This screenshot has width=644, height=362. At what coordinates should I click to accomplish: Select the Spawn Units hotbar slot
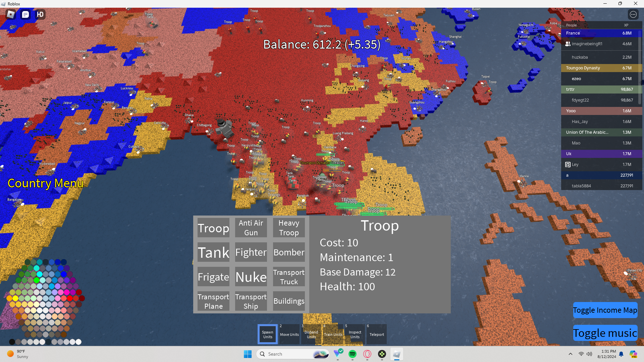tap(267, 334)
